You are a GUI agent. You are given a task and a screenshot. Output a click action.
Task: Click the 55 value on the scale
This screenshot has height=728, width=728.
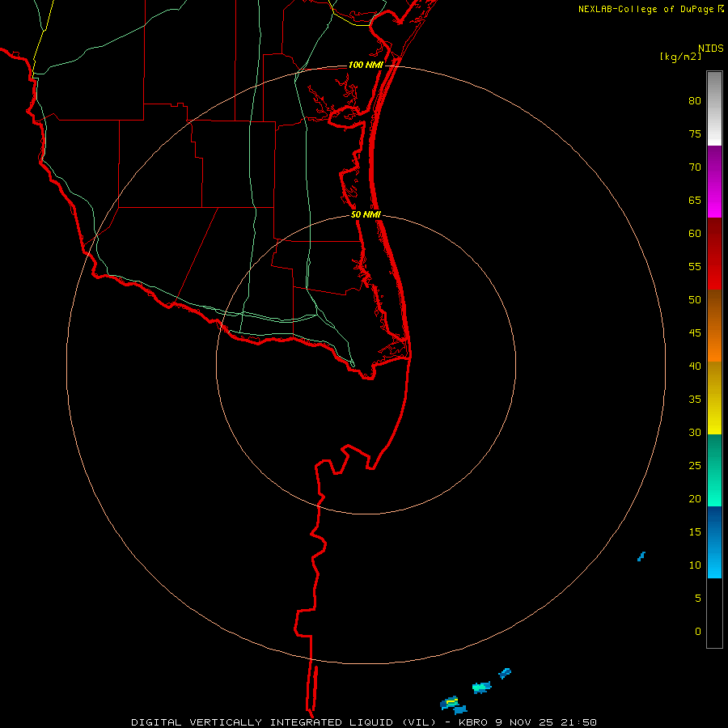tap(695, 266)
